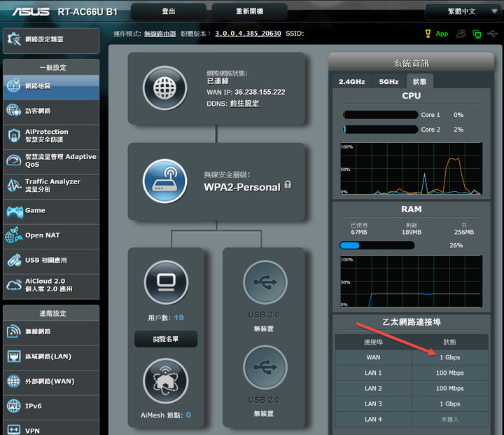Open 無線網路 wireless settings icon

(x=13, y=331)
